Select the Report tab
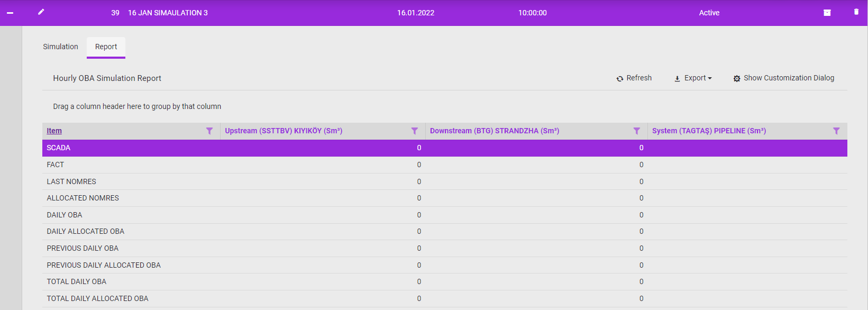 coord(106,47)
